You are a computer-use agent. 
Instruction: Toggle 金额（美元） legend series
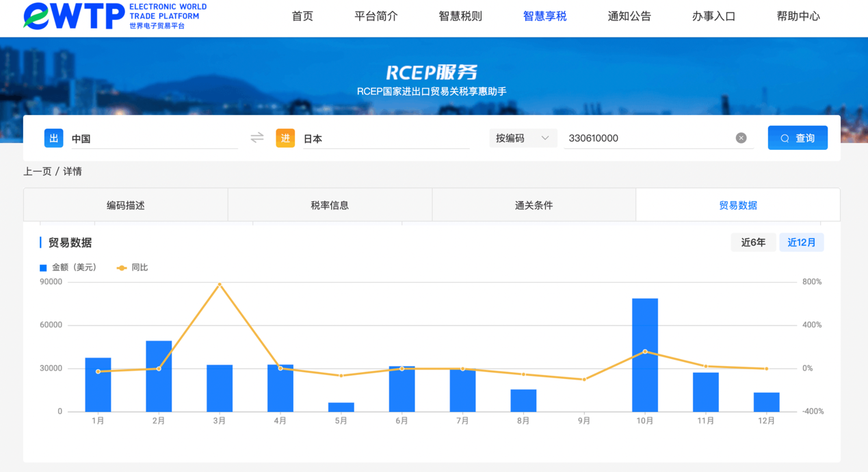tap(68, 267)
